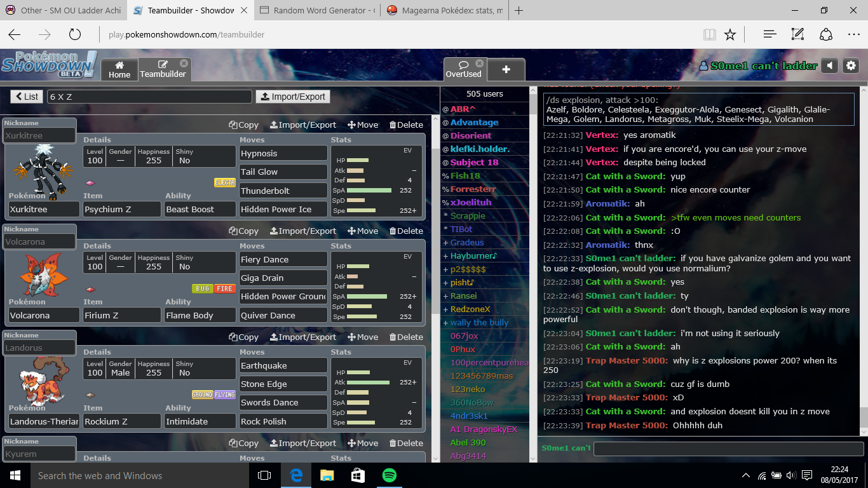Switch to the Home tab
This screenshot has height=488, width=868.
pyautogui.click(x=119, y=69)
